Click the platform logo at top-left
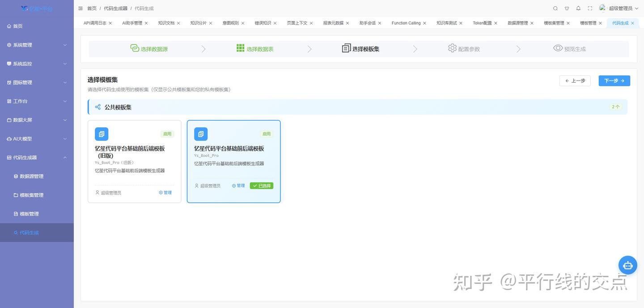The image size is (644, 308). tap(37, 8)
